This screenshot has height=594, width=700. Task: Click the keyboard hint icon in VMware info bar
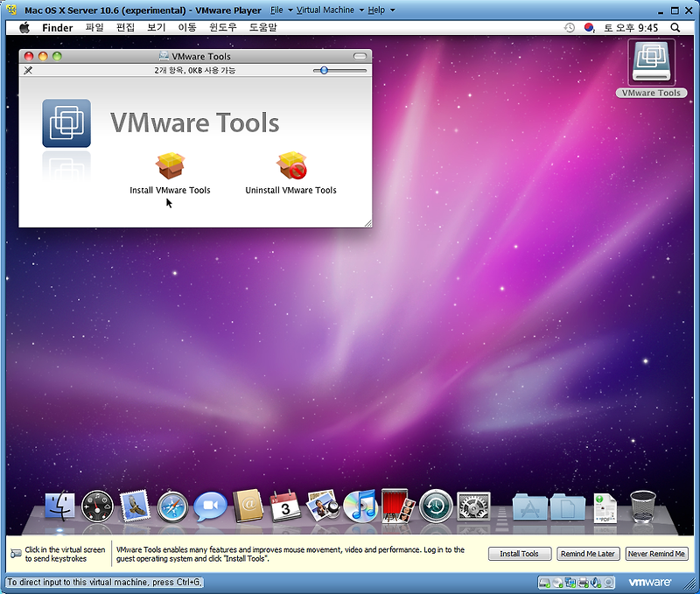pyautogui.click(x=16, y=554)
